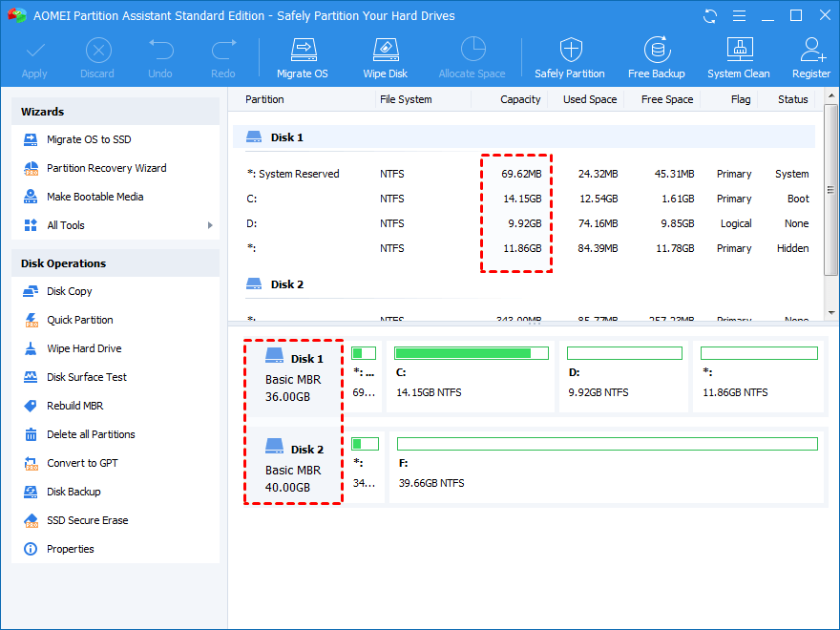Click Disk Copy under Disk Operations
Viewport: 840px width, 630px height.
[x=70, y=291]
